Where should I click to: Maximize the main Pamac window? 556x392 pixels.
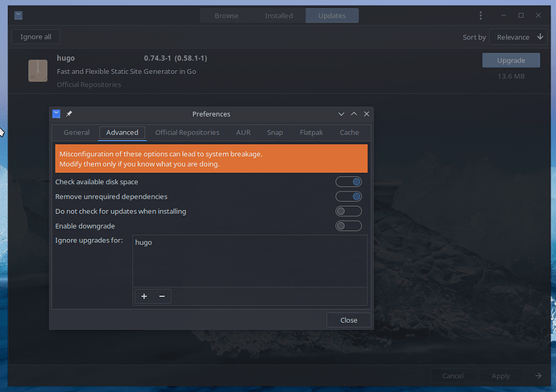tap(521, 15)
